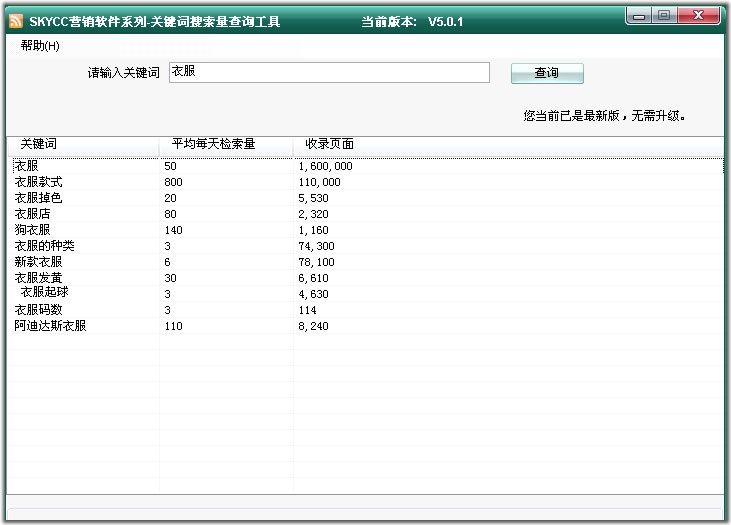Minimize the SKYCC window
The width and height of the screenshot is (731, 525).
(639, 16)
